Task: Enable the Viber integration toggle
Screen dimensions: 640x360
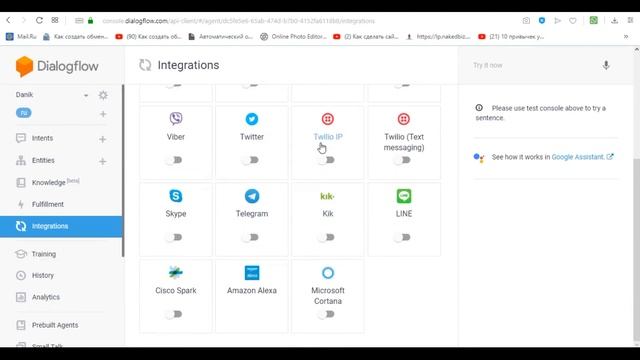Action: pyautogui.click(x=174, y=160)
